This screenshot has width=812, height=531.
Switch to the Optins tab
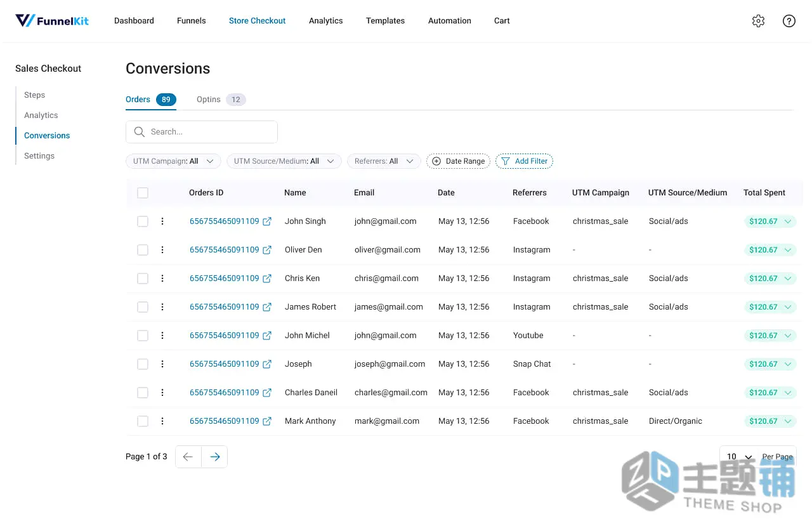pos(221,100)
